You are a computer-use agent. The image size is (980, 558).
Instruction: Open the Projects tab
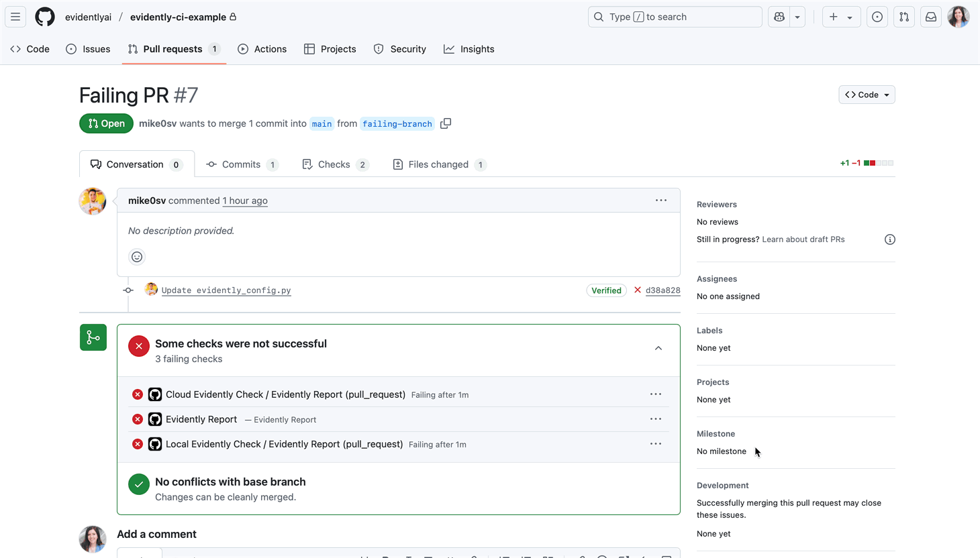pyautogui.click(x=330, y=49)
